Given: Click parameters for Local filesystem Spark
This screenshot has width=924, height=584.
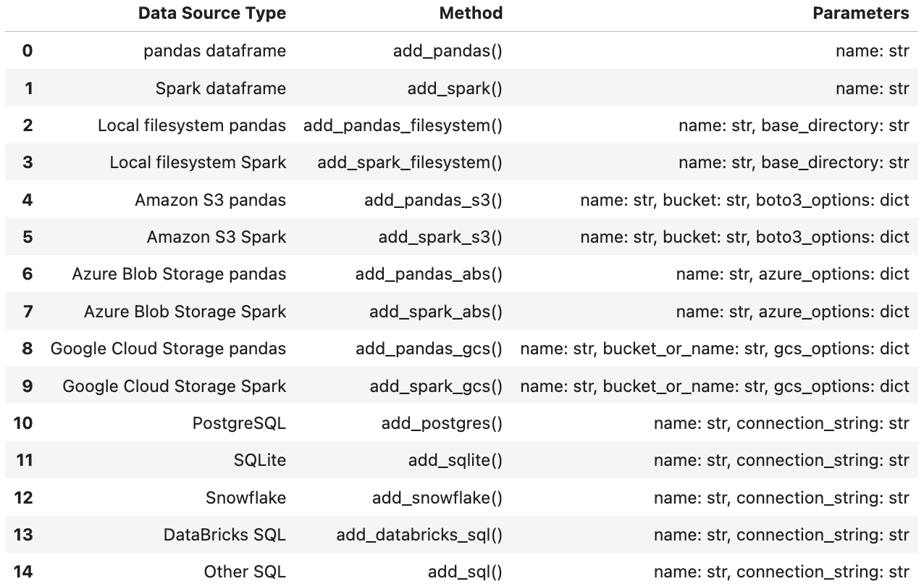Looking at the screenshot, I should point(794,162).
